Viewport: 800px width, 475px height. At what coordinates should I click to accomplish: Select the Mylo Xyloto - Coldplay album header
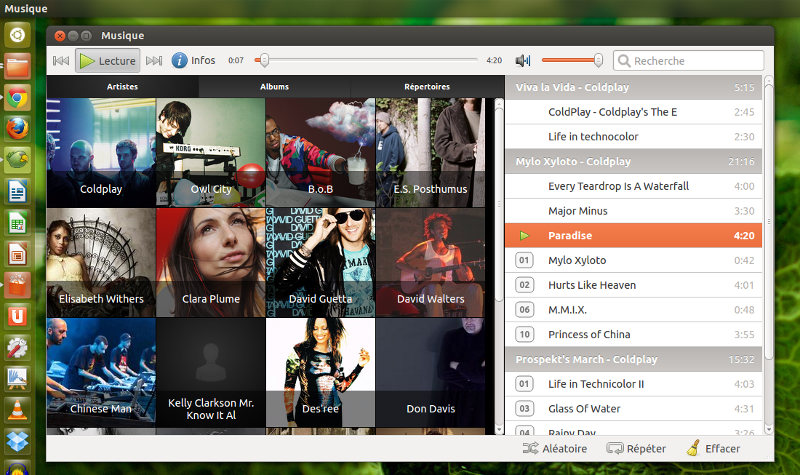pyautogui.click(x=634, y=161)
